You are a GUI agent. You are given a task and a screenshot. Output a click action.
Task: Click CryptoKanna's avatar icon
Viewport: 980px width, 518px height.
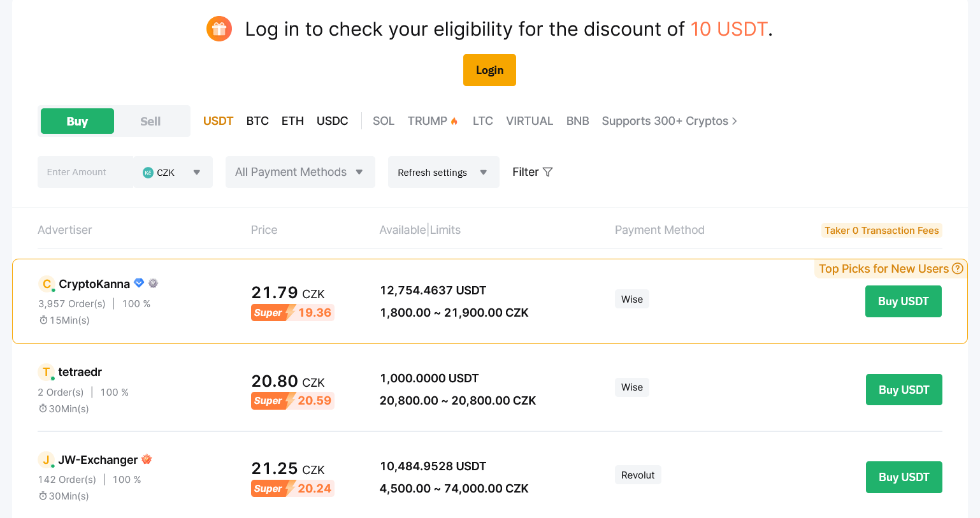(x=47, y=283)
